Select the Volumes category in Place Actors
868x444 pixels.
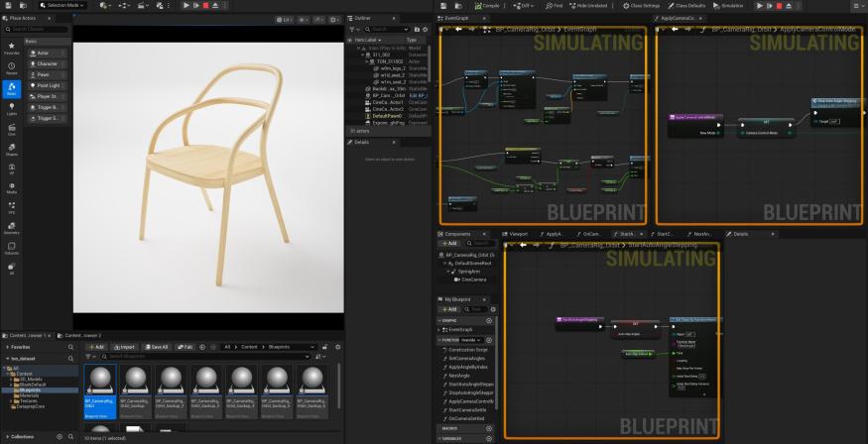pos(12,249)
